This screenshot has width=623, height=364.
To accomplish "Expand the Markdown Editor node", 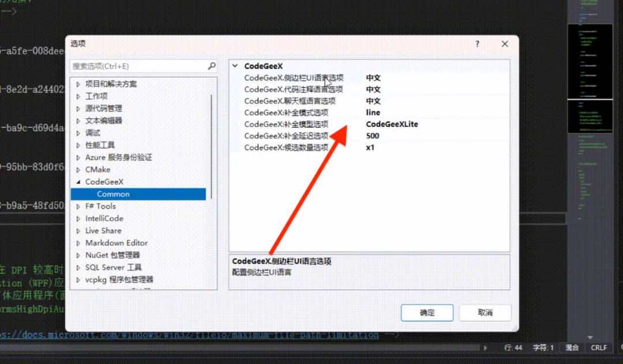I will 78,243.
